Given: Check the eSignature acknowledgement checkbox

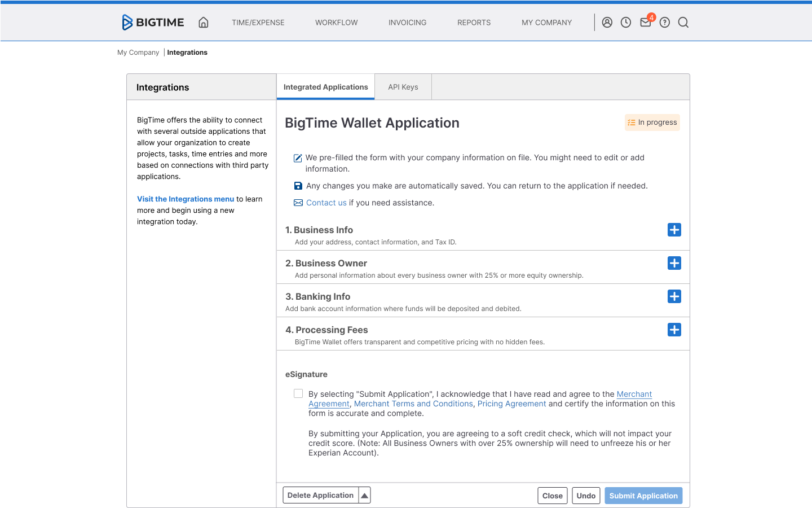Looking at the screenshot, I should [298, 393].
